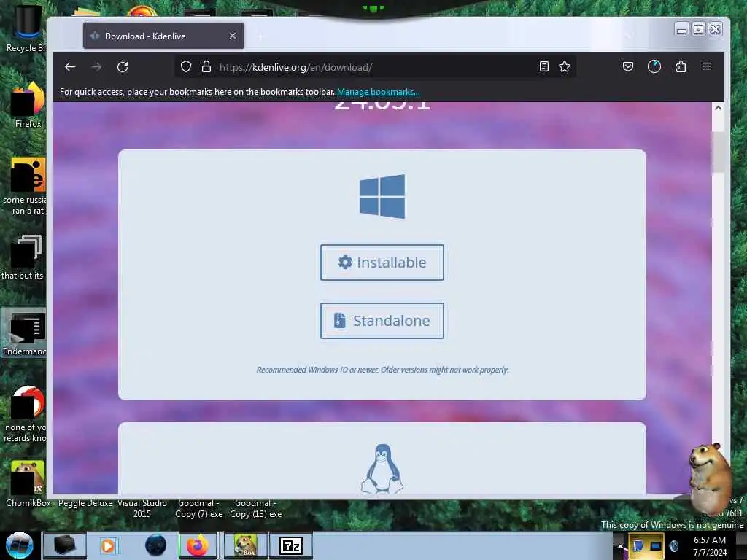Image resolution: width=747 pixels, height=560 pixels.
Task: Click the padlock site security icon
Action: 206,66
